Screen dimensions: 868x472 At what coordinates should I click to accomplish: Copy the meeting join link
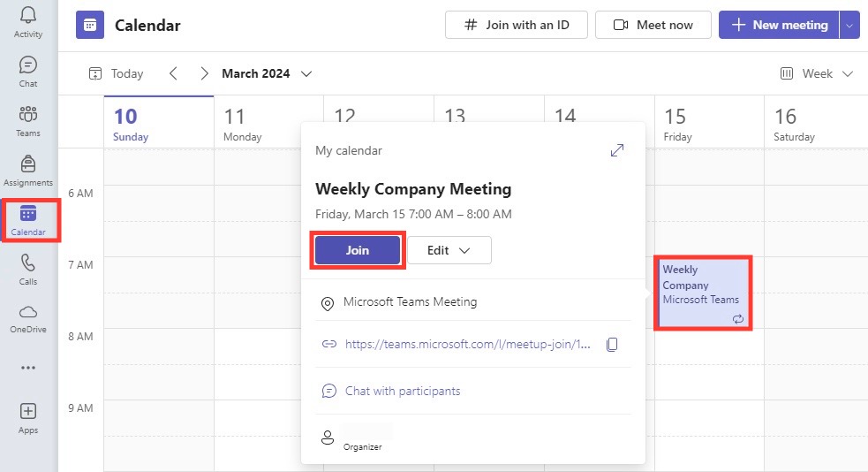pyautogui.click(x=612, y=344)
